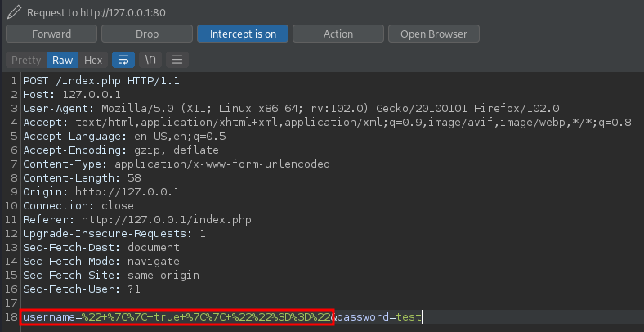This screenshot has width=644, height=332.
Task: Click the POST /index.php request line
Action: (x=101, y=81)
